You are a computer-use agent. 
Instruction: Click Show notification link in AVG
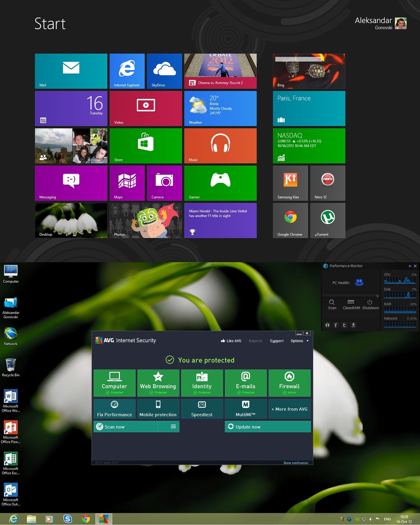[296, 463]
